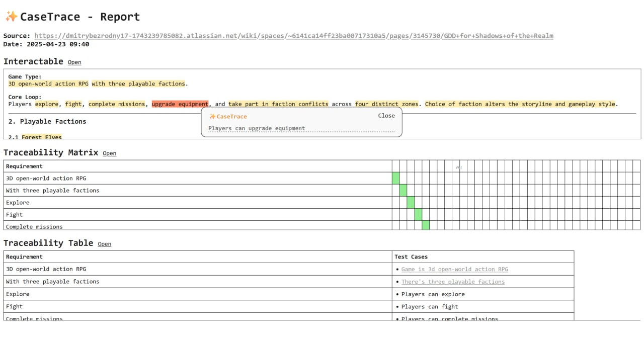Click the 'Players can fight' test case
644x338 pixels.
(x=430, y=307)
